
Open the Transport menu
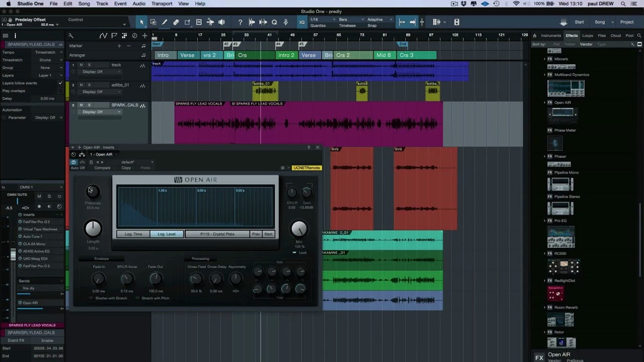click(162, 4)
